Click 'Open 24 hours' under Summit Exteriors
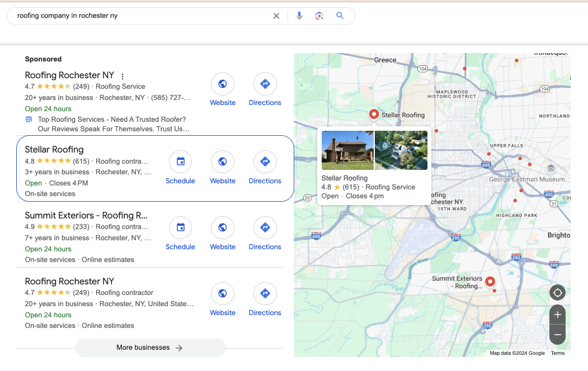Image resolution: width=588 pixels, height=371 pixels. coord(48,249)
